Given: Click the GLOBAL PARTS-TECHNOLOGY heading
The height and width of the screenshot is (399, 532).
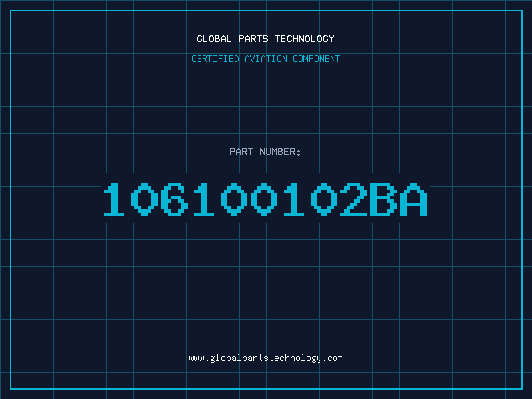Looking at the screenshot, I should coord(265,39).
